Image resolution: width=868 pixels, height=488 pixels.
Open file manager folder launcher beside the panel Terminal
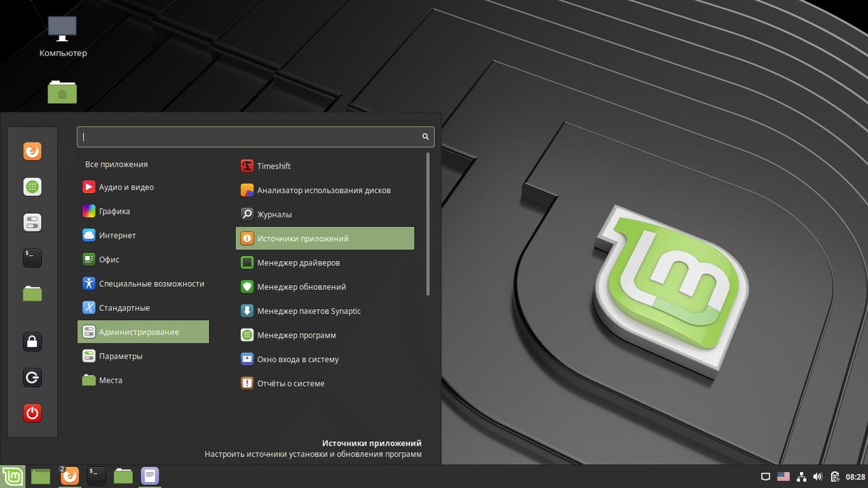(124, 476)
